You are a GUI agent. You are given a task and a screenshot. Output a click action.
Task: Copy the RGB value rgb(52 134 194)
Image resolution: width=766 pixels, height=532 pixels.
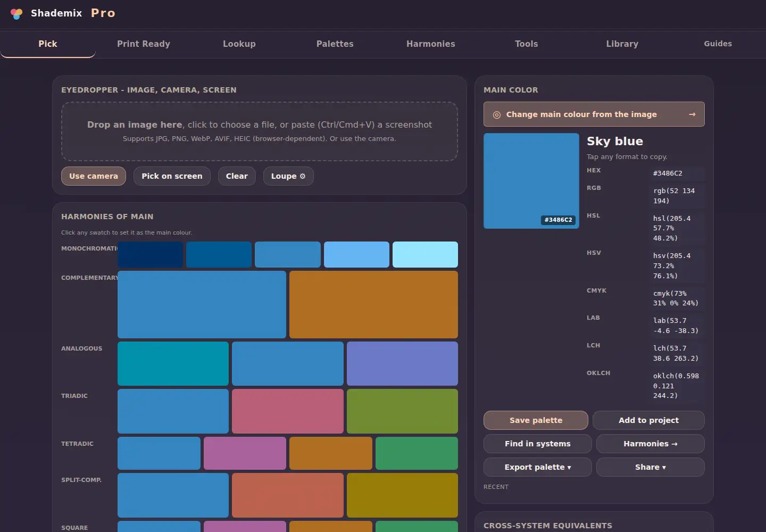click(x=677, y=196)
